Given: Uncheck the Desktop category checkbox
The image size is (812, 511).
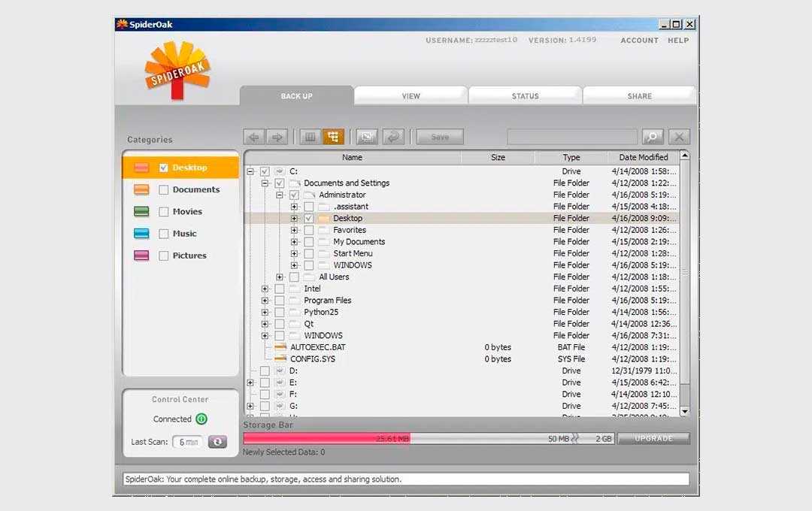Looking at the screenshot, I should tap(164, 168).
